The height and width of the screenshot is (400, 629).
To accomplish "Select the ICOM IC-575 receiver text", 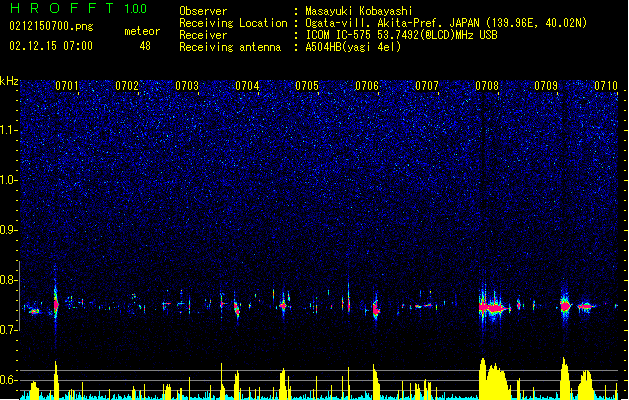I will tap(401, 35).
